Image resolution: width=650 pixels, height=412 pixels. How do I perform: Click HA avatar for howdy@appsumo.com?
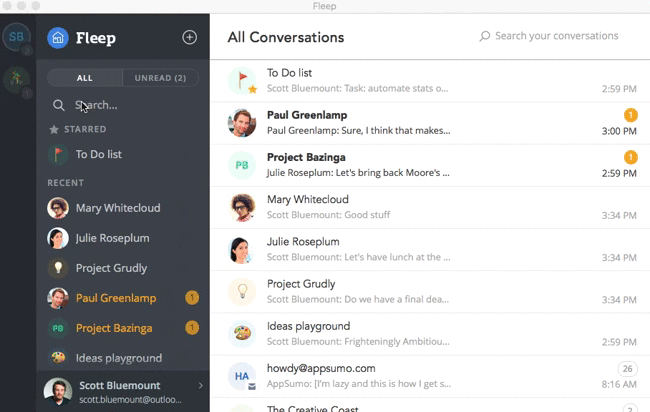242,376
